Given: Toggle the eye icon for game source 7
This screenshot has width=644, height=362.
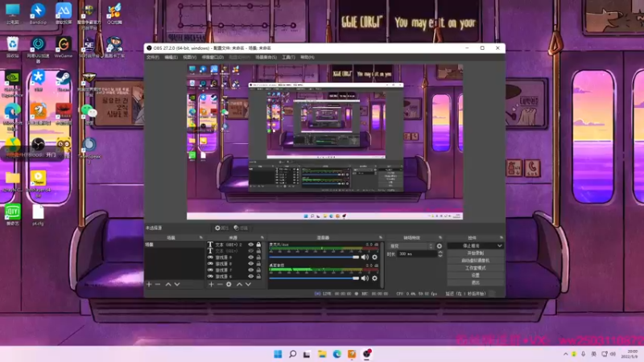Looking at the screenshot, I should click(x=251, y=270).
